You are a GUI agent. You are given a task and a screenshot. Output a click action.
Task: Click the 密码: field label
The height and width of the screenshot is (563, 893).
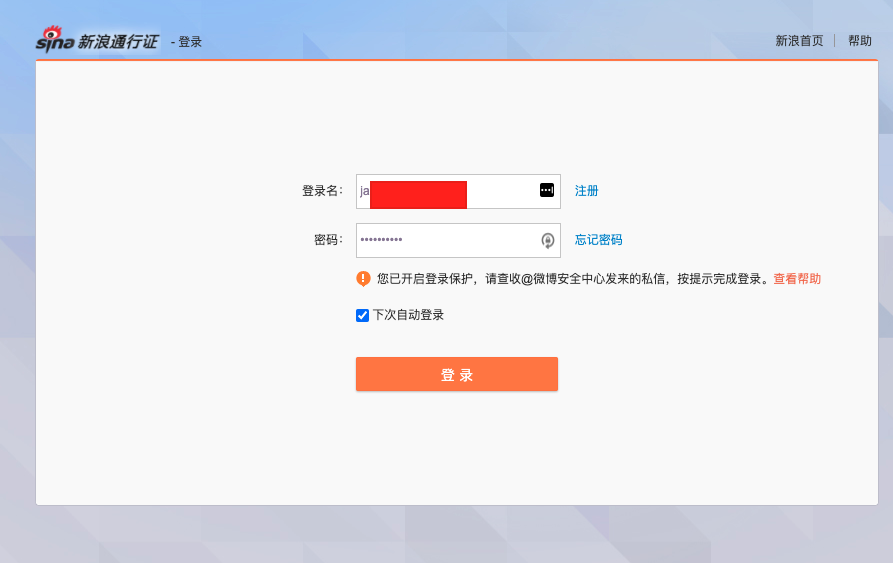tap(329, 240)
